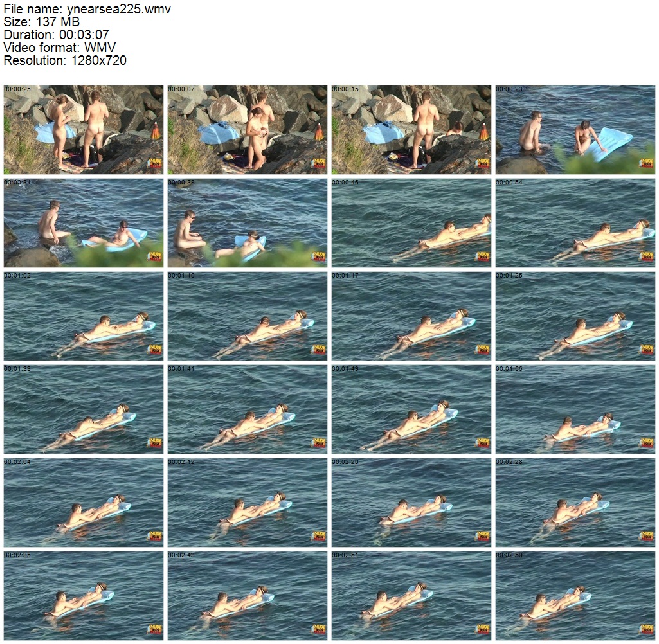Image resolution: width=659 pixels, height=644 pixels.
Task: Click the 00:00:31 timestamp label
Action: (17, 183)
